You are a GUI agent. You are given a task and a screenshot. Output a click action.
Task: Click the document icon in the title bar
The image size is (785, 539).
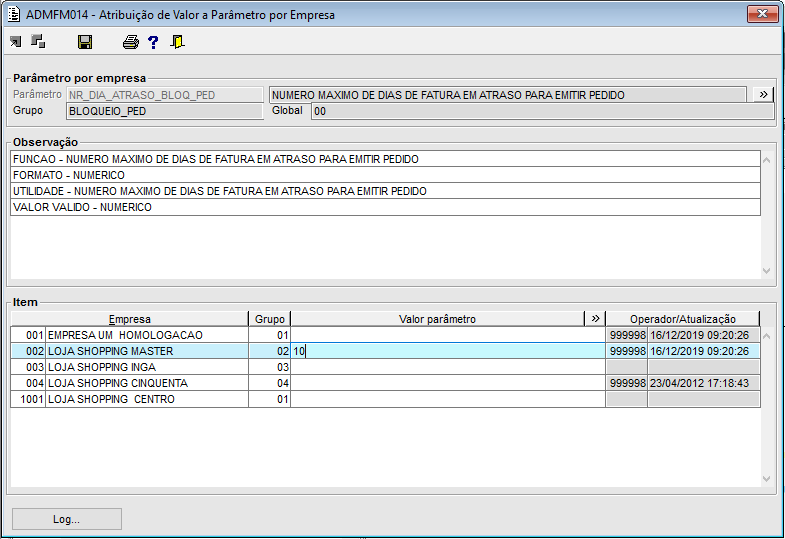point(14,15)
